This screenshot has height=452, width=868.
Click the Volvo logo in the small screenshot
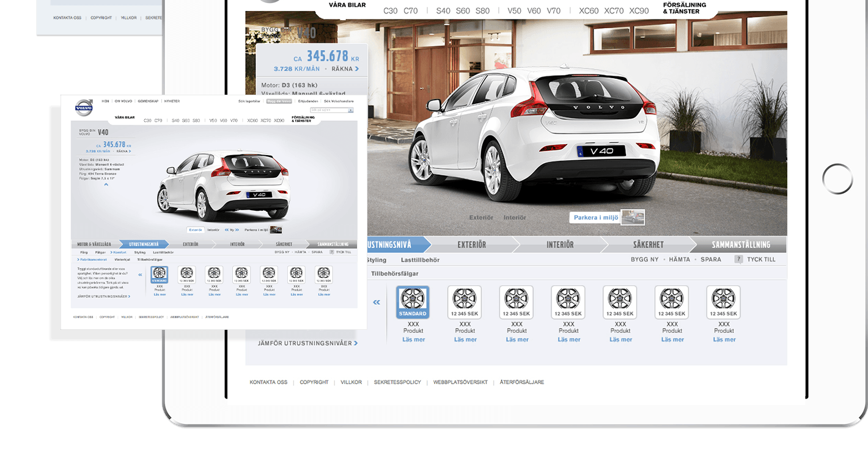click(84, 108)
